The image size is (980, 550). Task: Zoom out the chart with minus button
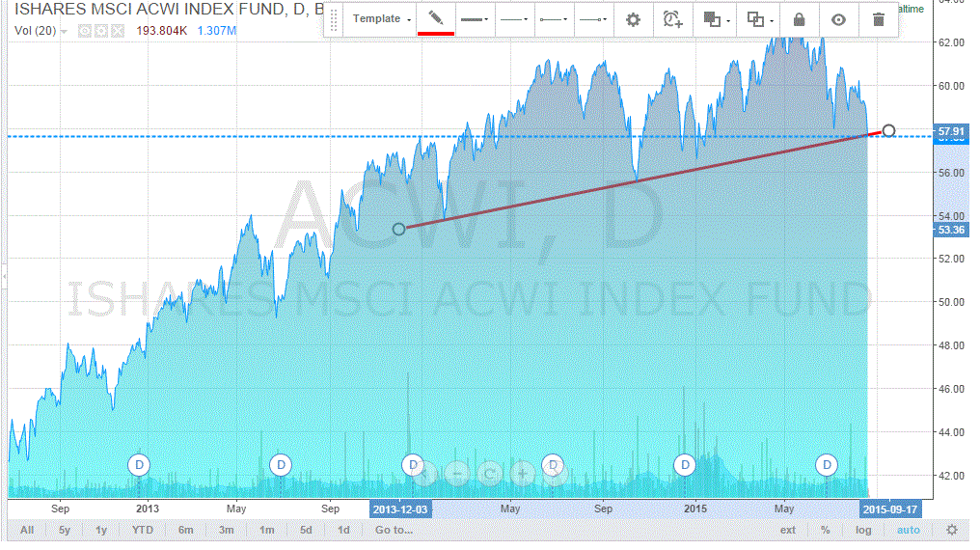[457, 474]
